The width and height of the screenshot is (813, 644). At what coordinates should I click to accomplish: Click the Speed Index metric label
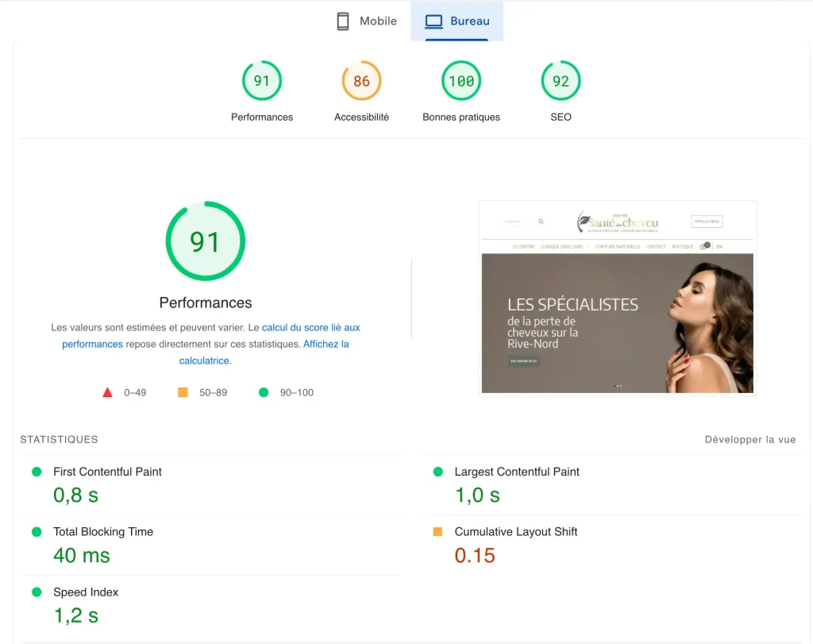tap(85, 592)
